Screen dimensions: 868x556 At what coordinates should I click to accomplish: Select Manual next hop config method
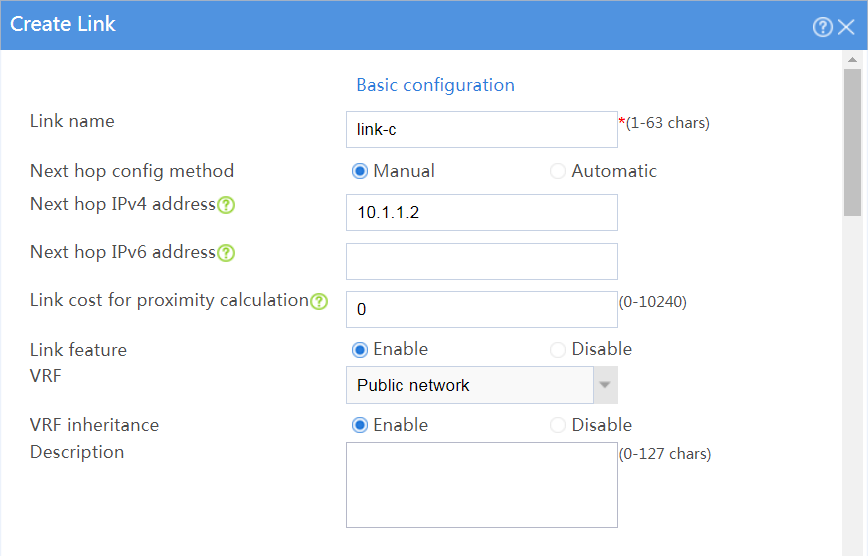(x=360, y=171)
